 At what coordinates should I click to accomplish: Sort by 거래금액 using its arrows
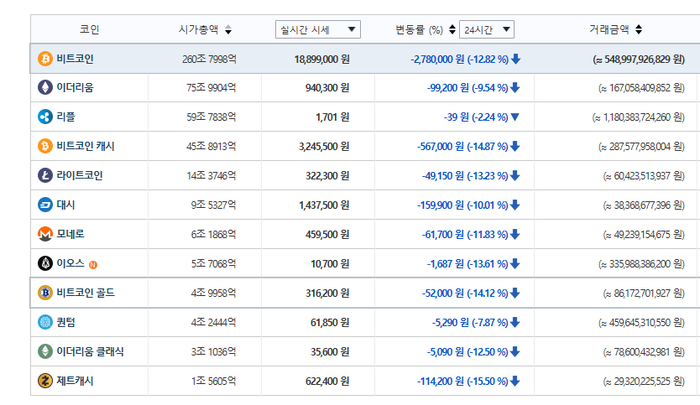click(639, 29)
